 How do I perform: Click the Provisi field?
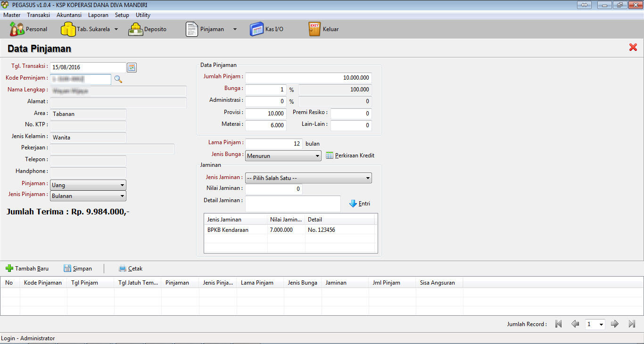click(266, 114)
